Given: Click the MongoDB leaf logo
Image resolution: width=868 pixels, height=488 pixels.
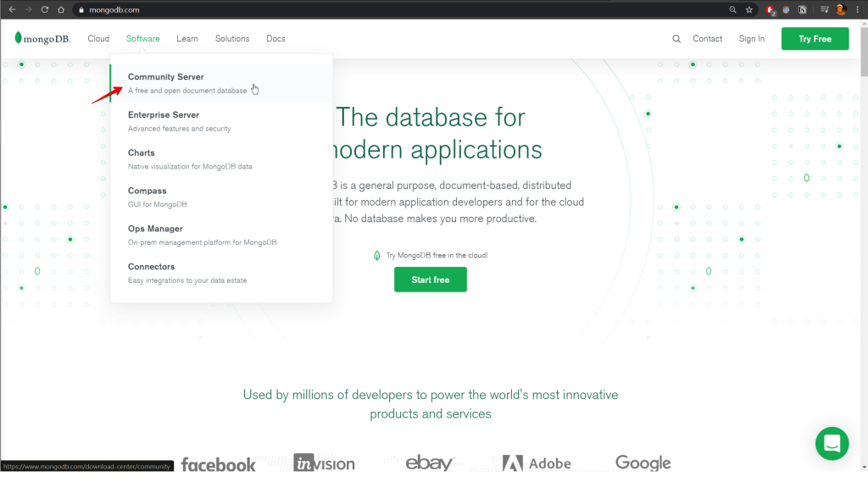Looking at the screenshot, I should (x=42, y=38).
